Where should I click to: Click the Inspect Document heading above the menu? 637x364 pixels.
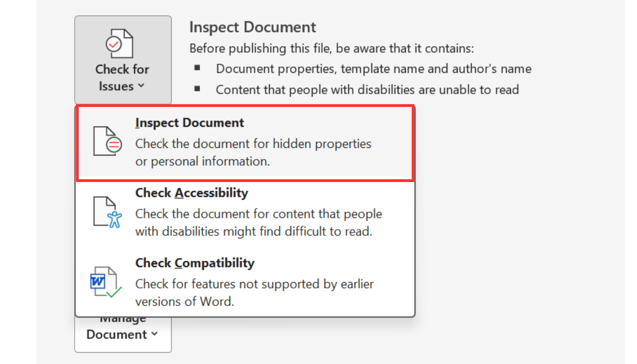click(253, 27)
